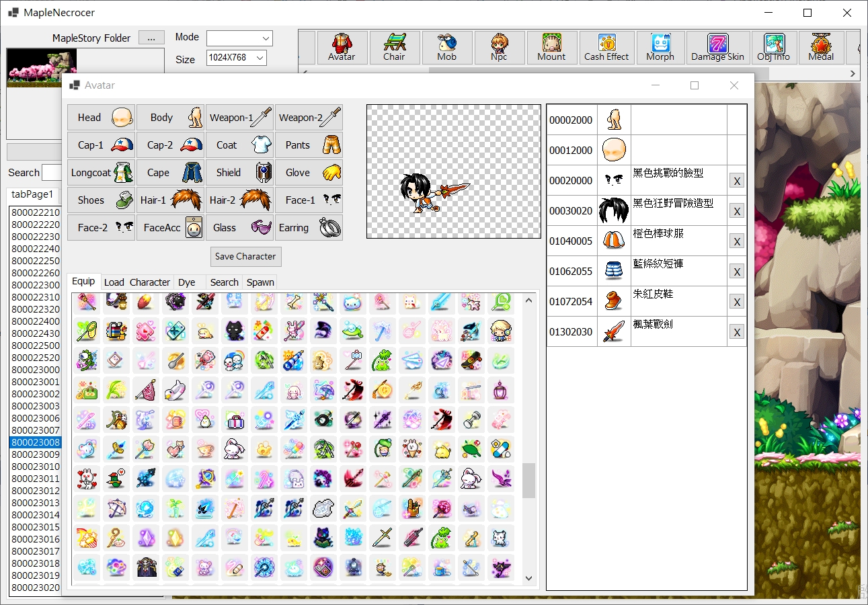
Task: Open the Npc panel
Action: pyautogui.click(x=499, y=47)
